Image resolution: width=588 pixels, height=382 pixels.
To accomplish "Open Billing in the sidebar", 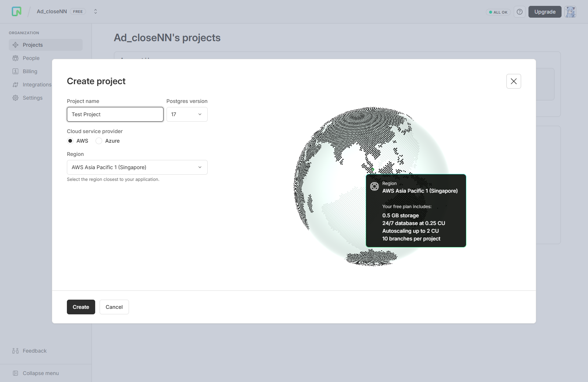I will (46, 71).
